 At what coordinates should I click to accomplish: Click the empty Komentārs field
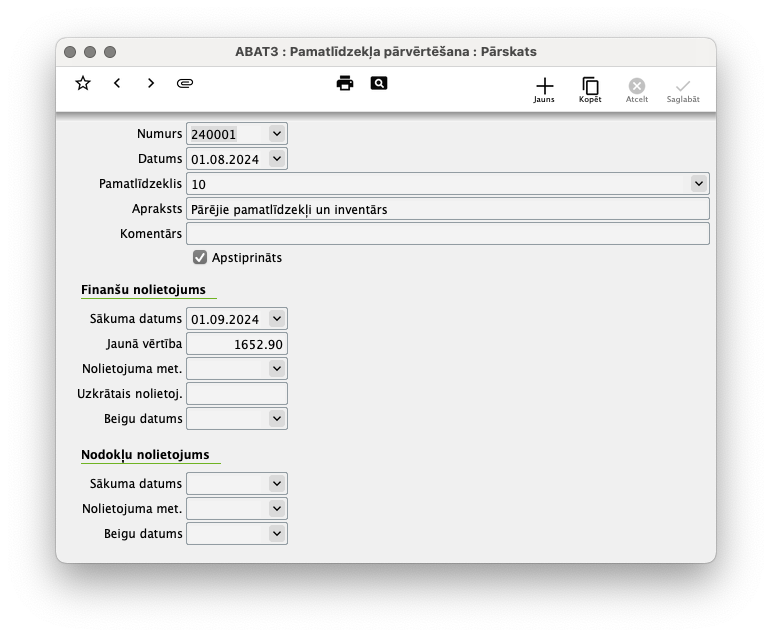tap(448, 233)
